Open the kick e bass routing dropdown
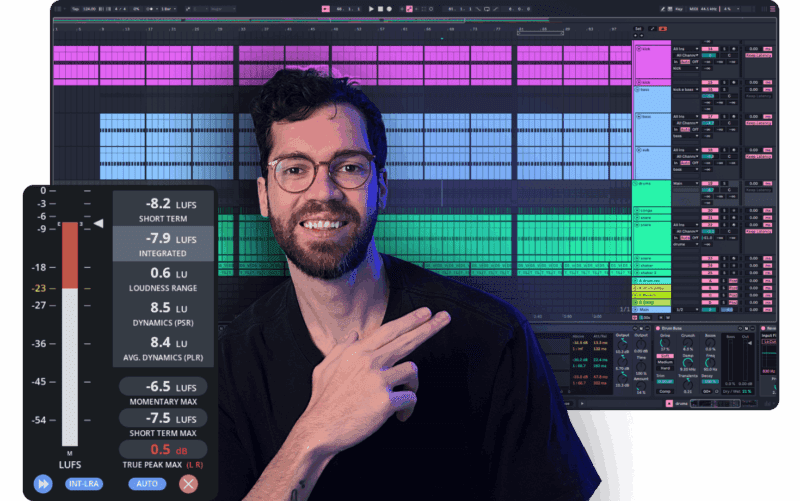The width and height of the screenshot is (800, 501). tap(685, 89)
